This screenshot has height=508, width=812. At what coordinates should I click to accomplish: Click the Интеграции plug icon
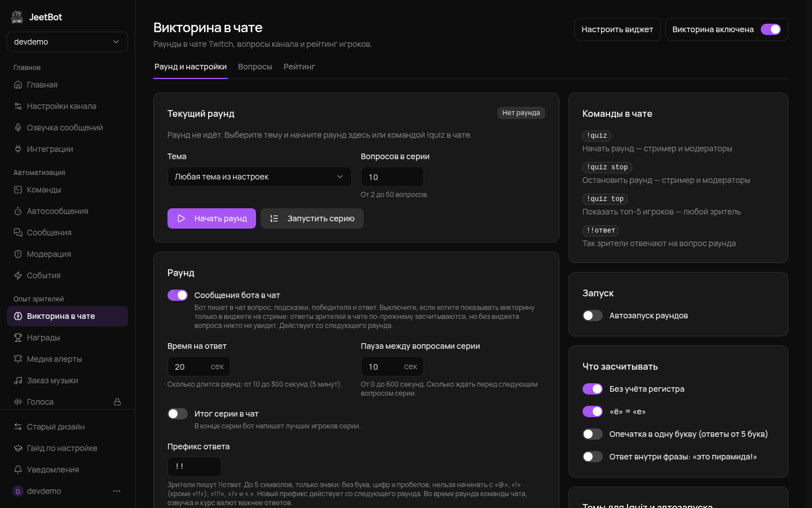tap(18, 149)
